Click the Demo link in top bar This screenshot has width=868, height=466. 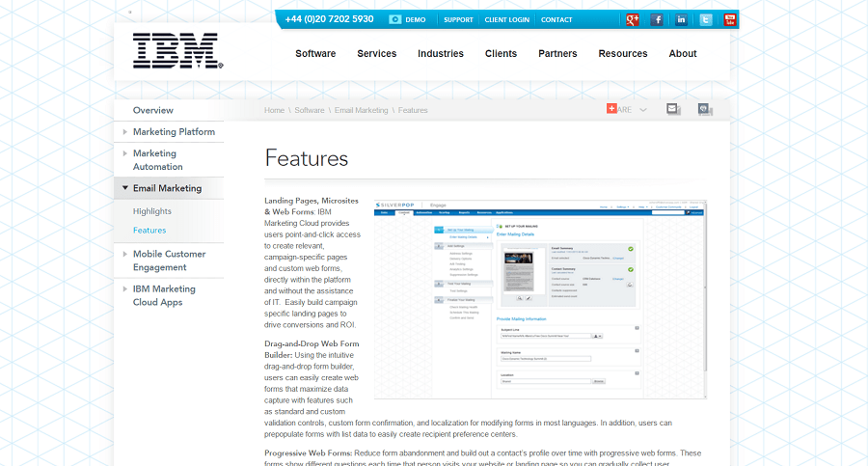[x=407, y=19]
